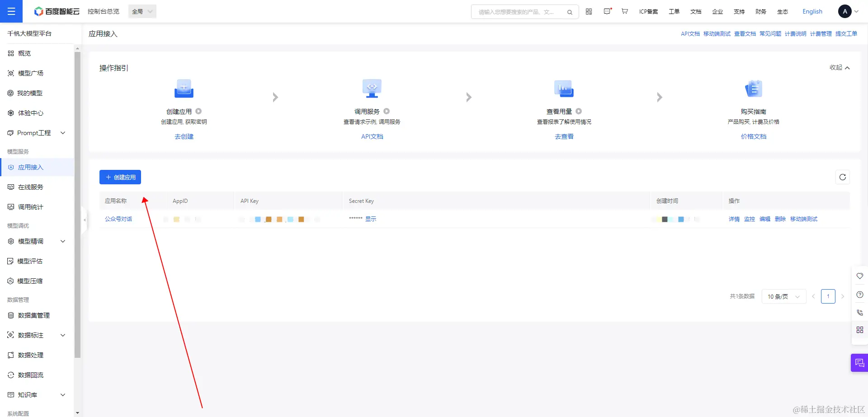
Task: Click the 调用服务 guide illustration icon
Action: pos(372,89)
